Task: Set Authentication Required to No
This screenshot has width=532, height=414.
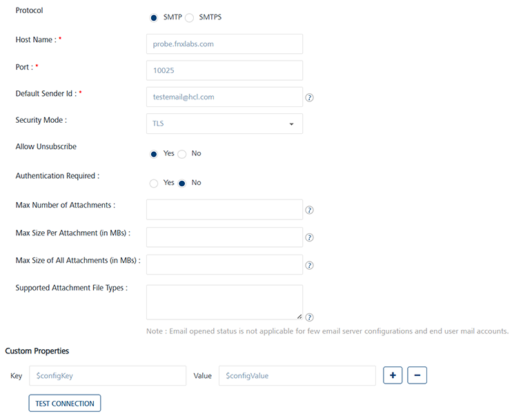Action: pyautogui.click(x=182, y=183)
